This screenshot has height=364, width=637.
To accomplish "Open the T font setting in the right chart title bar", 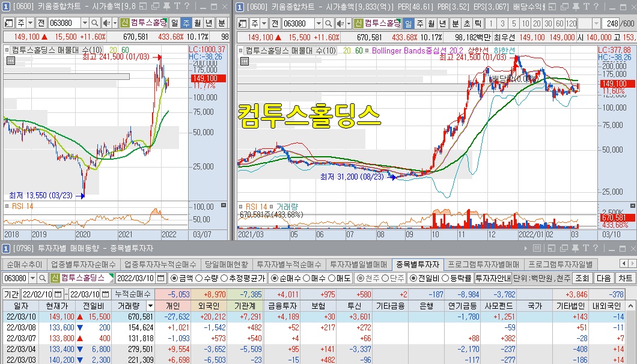I will 586,6.
